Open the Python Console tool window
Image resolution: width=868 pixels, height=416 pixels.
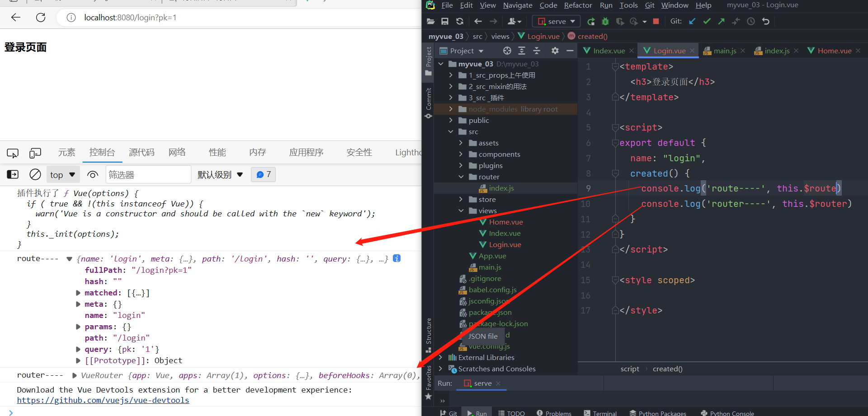(727, 413)
